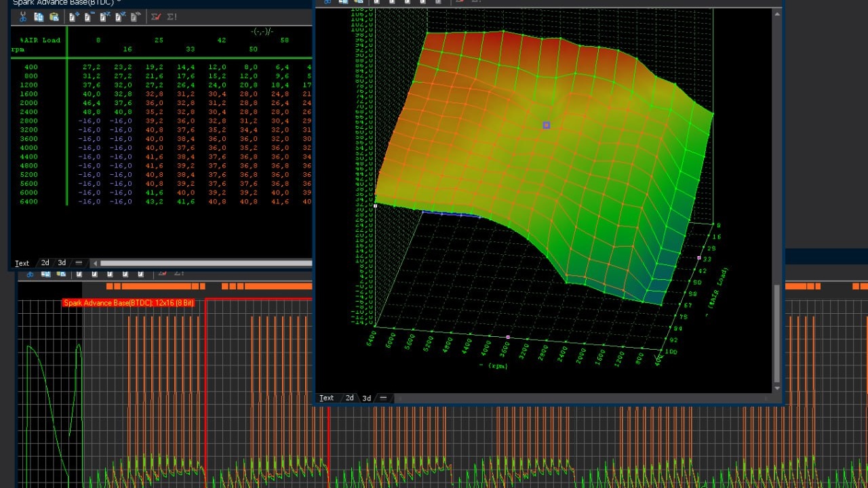Select cell 35,2 in the 4000 rpm row
The width and height of the screenshot is (868, 488).
pyautogui.click(x=249, y=148)
